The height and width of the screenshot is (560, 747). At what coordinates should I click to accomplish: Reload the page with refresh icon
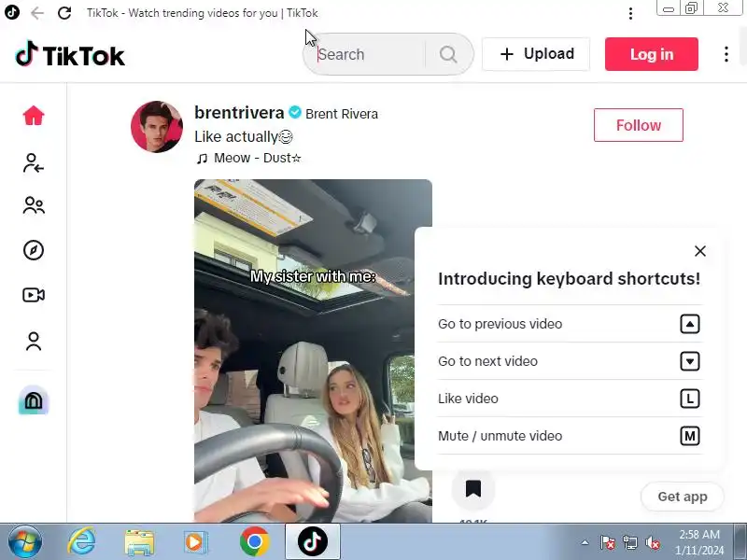pos(64,13)
